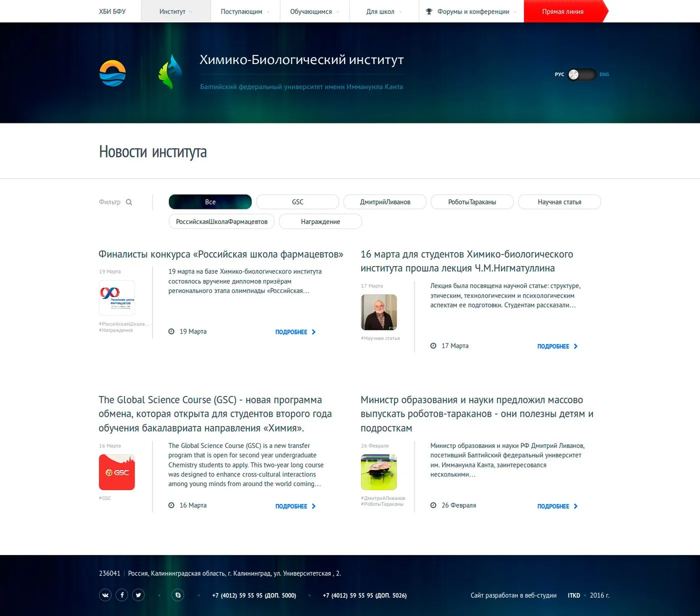The height and width of the screenshot is (616, 700).
Task: Click the Chemistry-Biology institute flame-leaf logo
Action: click(x=170, y=72)
